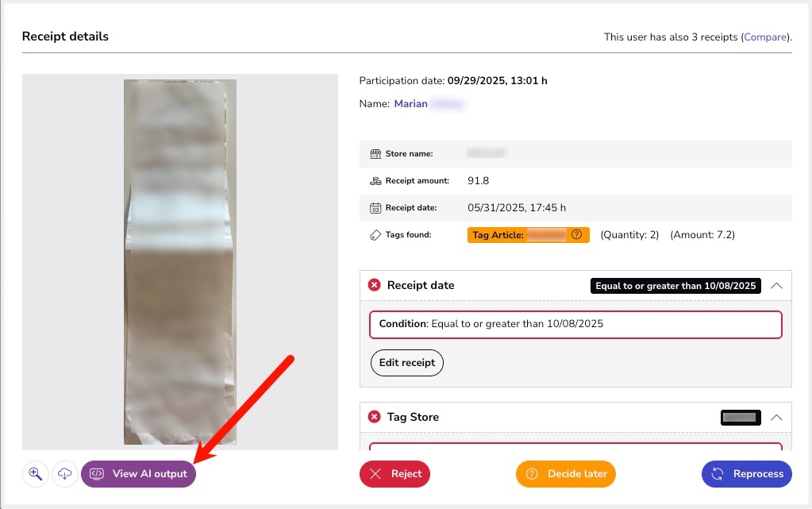Open the user profile link Marian
Viewport: 812px width, 509px height.
click(411, 104)
